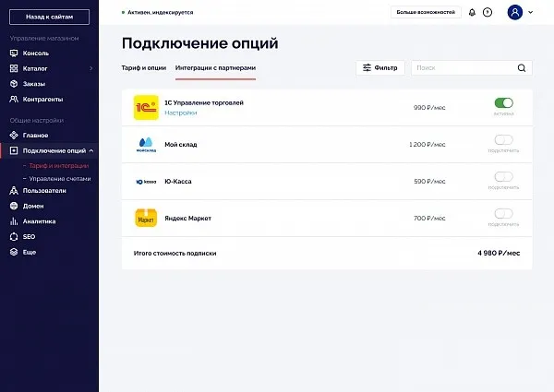Expand the Каталог submenu chevron
Viewport: 554px width, 392px height.
pos(91,68)
